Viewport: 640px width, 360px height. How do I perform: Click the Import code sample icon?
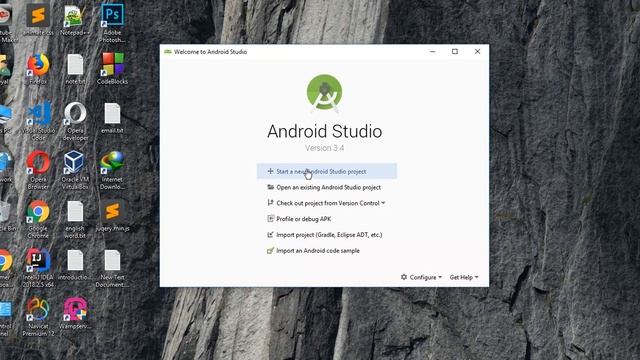pyautogui.click(x=270, y=250)
